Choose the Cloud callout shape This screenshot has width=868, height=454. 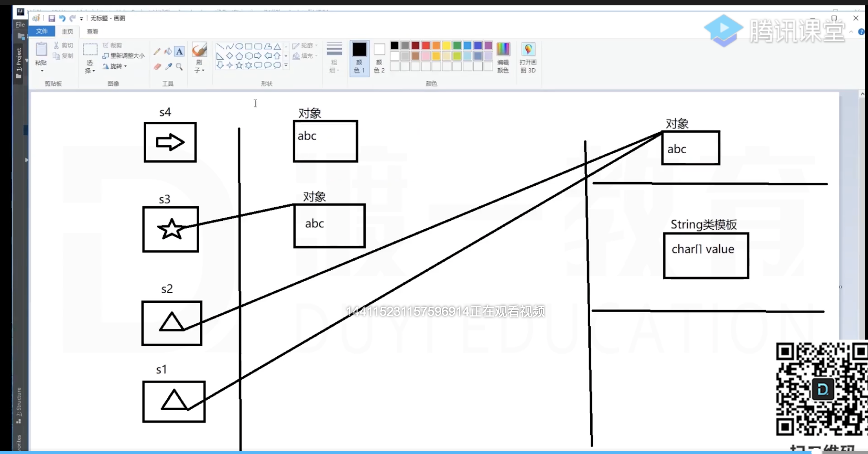[x=277, y=65]
